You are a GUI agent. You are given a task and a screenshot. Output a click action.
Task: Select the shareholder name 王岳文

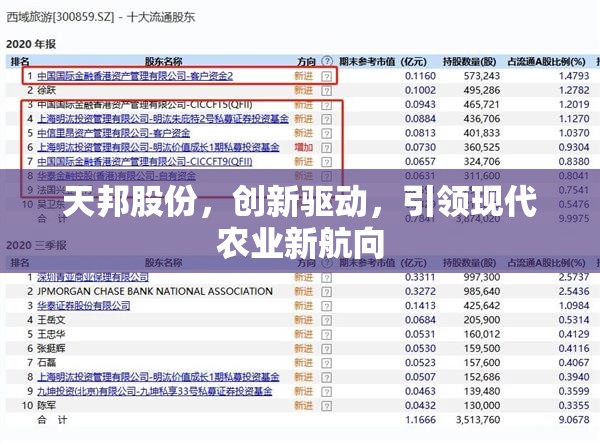click(51, 320)
